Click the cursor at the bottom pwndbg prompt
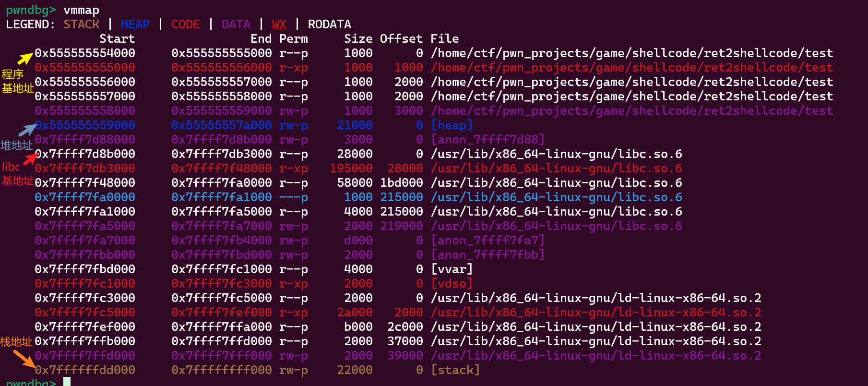 (67, 382)
